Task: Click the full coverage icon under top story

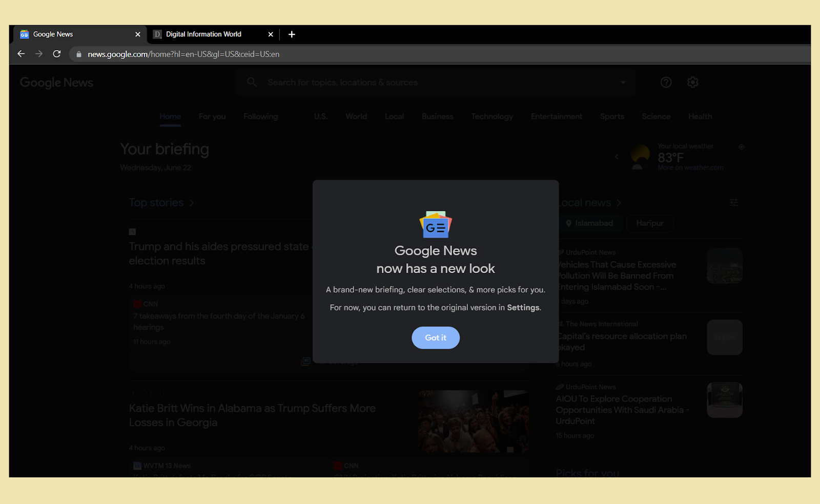Action: point(305,361)
